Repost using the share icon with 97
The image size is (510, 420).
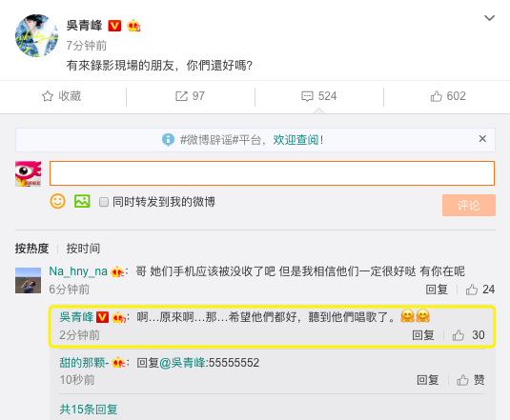pyautogui.click(x=190, y=96)
